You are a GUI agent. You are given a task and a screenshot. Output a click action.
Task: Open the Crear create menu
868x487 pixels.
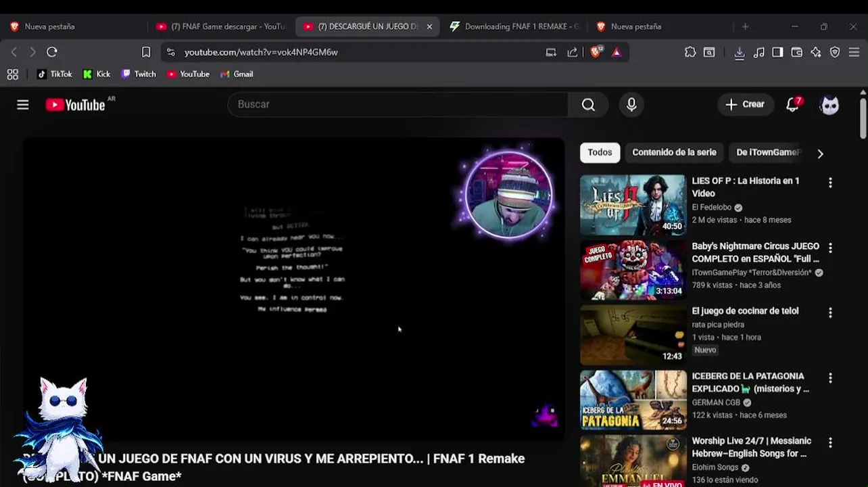coord(745,104)
